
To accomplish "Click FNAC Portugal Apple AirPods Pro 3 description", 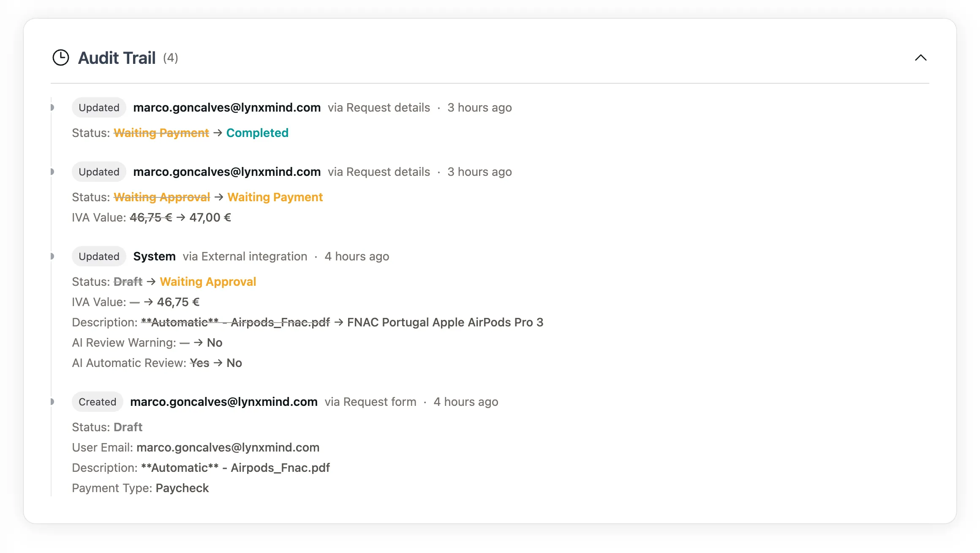I will coord(445,323).
